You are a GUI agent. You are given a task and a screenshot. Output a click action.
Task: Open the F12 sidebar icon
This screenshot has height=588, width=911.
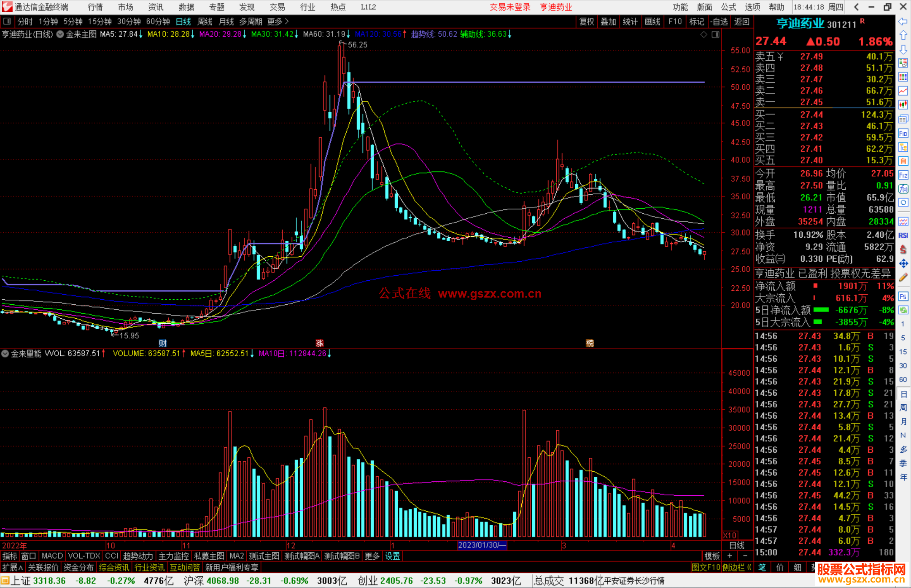[903, 175]
